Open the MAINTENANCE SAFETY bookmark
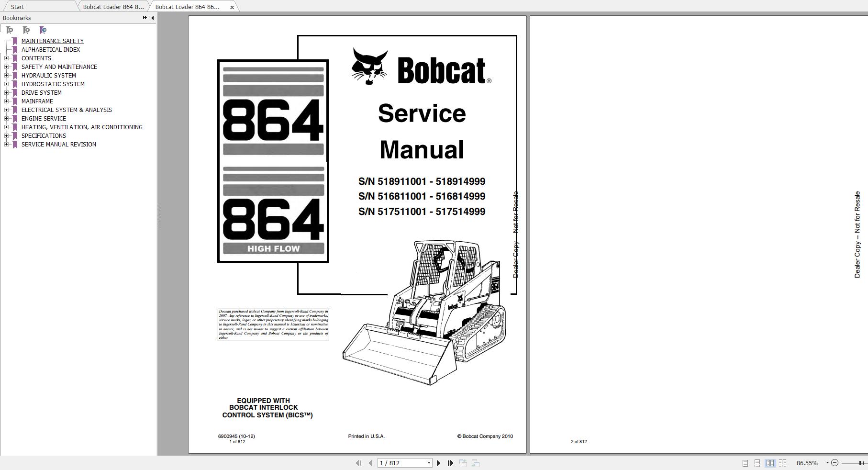This screenshot has height=470, width=868. tap(52, 41)
